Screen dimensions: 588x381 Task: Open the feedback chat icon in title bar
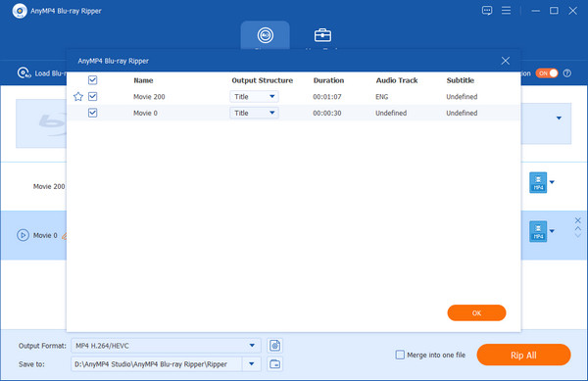pyautogui.click(x=487, y=11)
